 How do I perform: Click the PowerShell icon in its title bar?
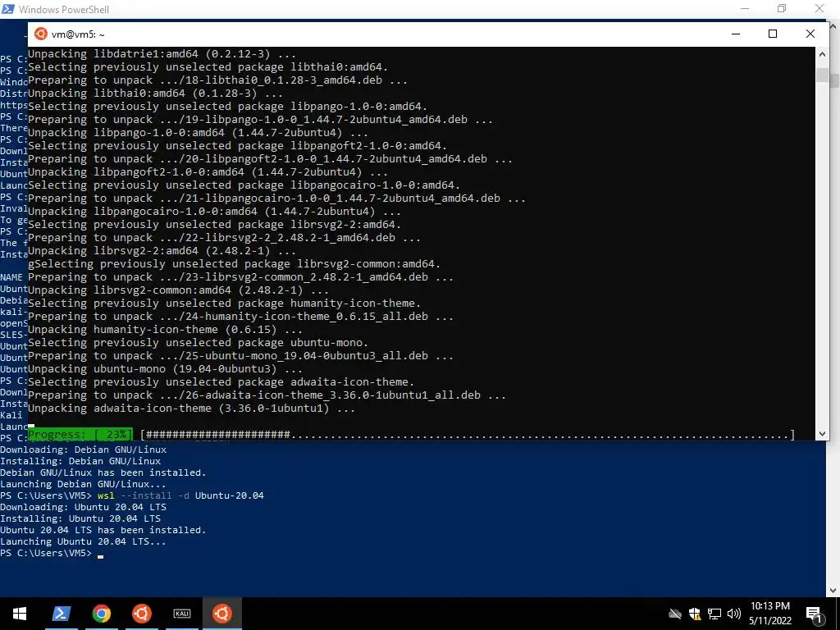[8, 9]
